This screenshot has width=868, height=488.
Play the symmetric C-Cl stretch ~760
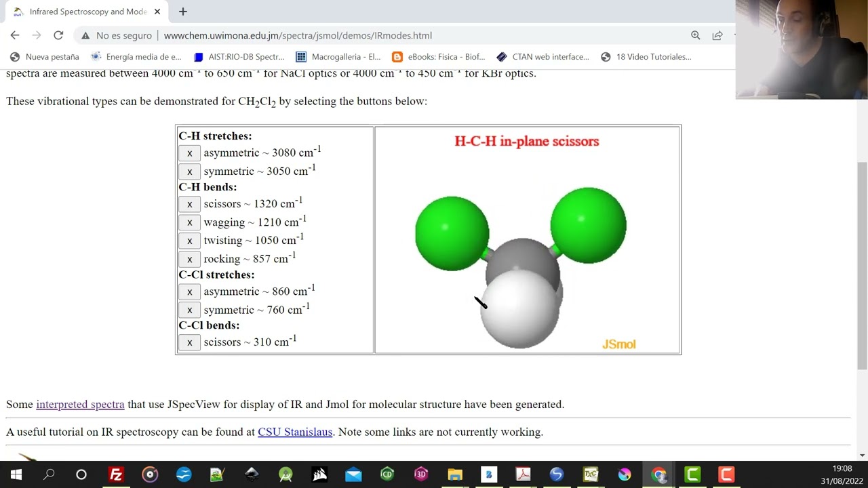(x=190, y=310)
